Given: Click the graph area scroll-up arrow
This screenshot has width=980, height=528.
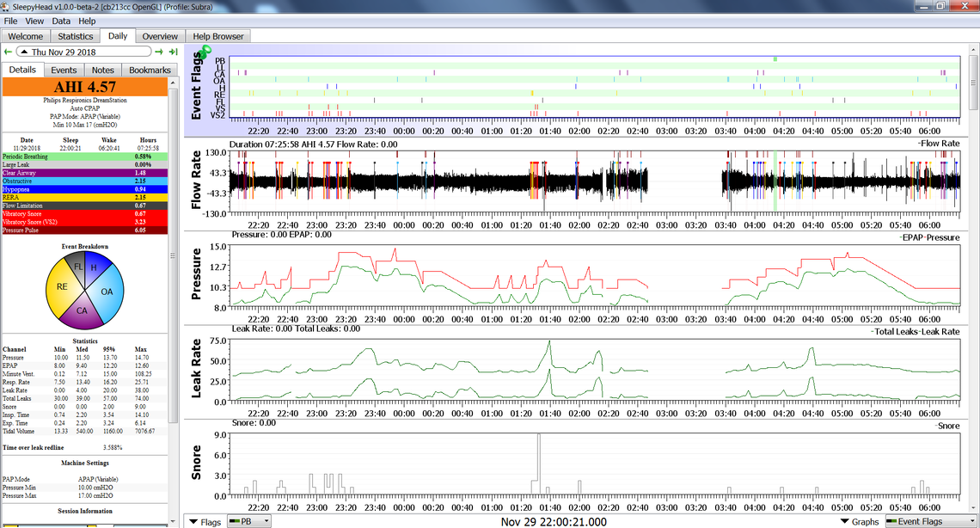Looking at the screenshot, I should [974, 49].
